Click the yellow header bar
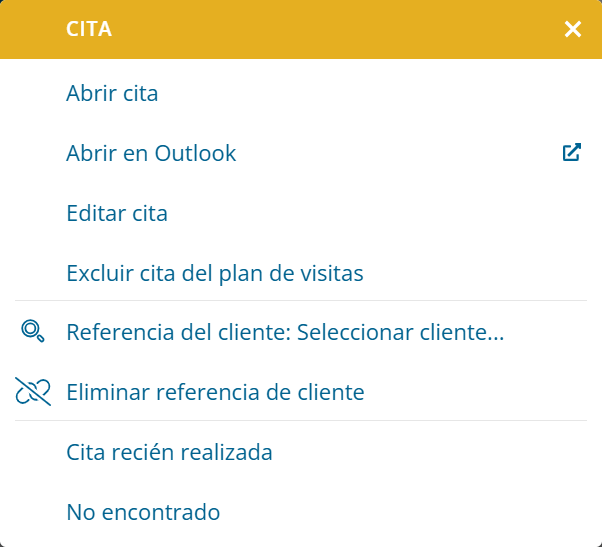602x547 pixels. click(x=301, y=29)
